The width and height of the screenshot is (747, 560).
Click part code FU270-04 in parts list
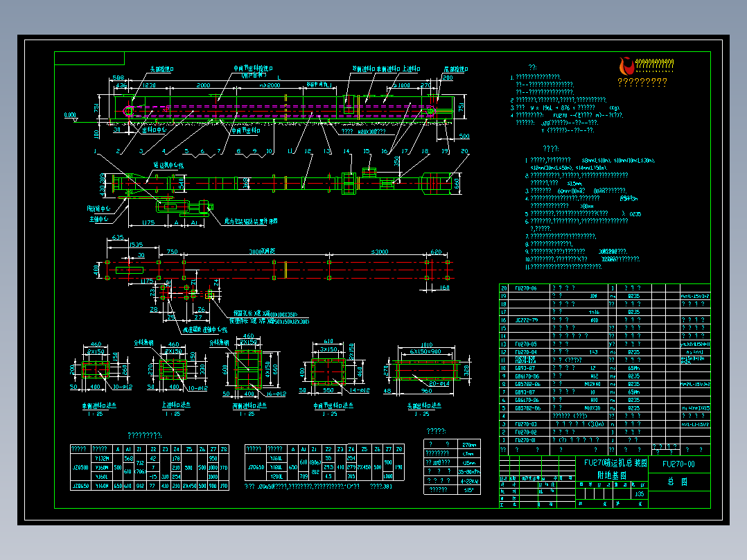[x=525, y=352]
